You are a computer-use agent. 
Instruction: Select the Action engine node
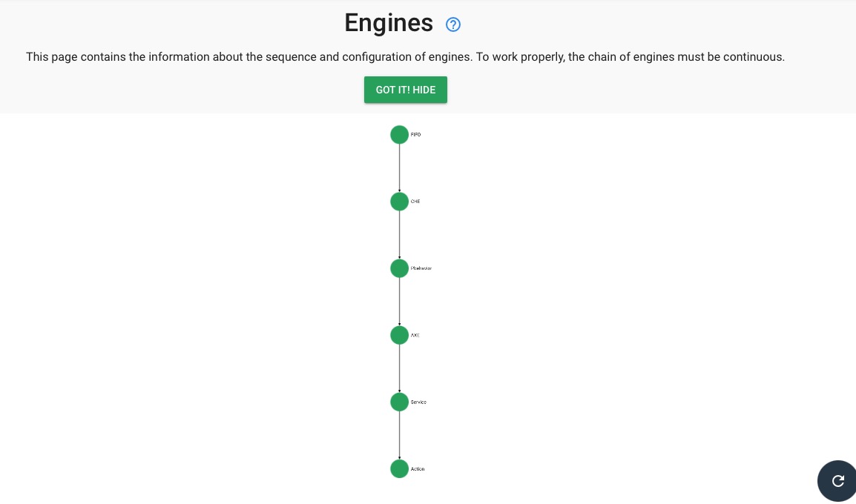click(399, 468)
